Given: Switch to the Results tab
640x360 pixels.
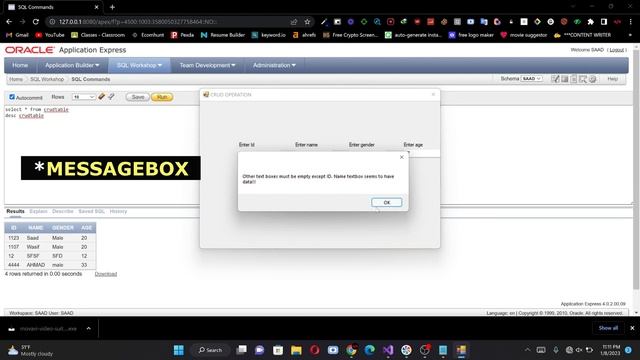Looking at the screenshot, I should [16, 211].
